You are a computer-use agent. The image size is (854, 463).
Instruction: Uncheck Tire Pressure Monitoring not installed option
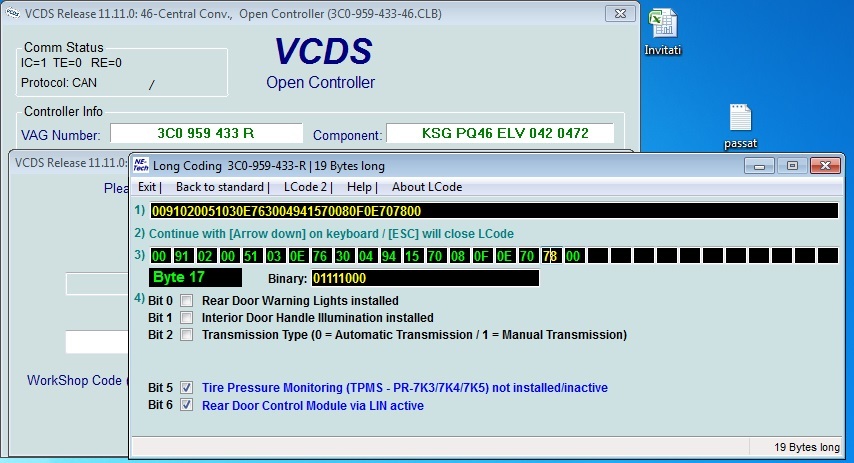click(186, 388)
